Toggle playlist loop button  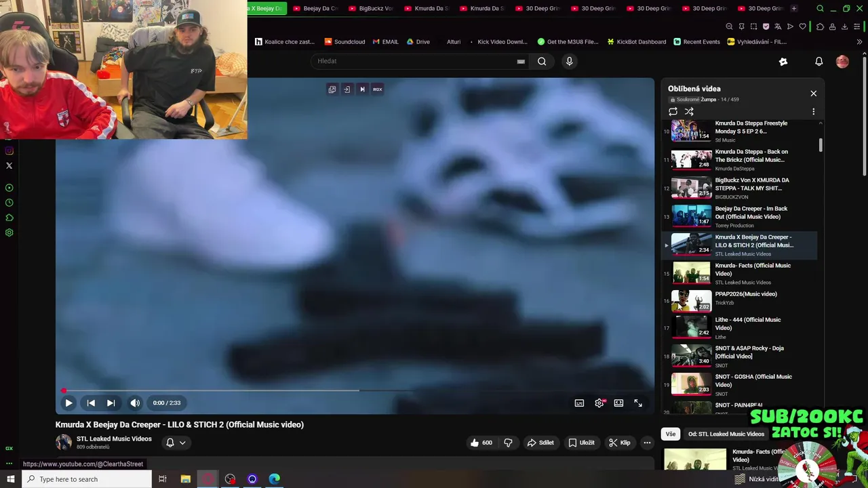673,112
